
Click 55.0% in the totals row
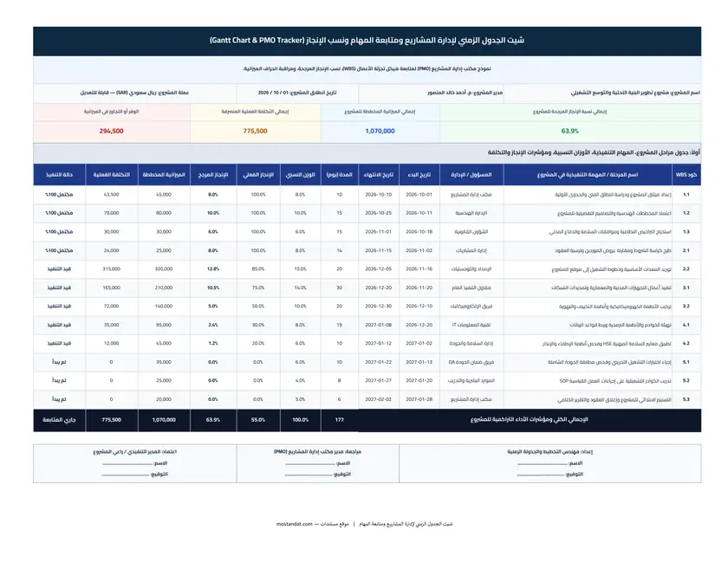pyautogui.click(x=258, y=420)
